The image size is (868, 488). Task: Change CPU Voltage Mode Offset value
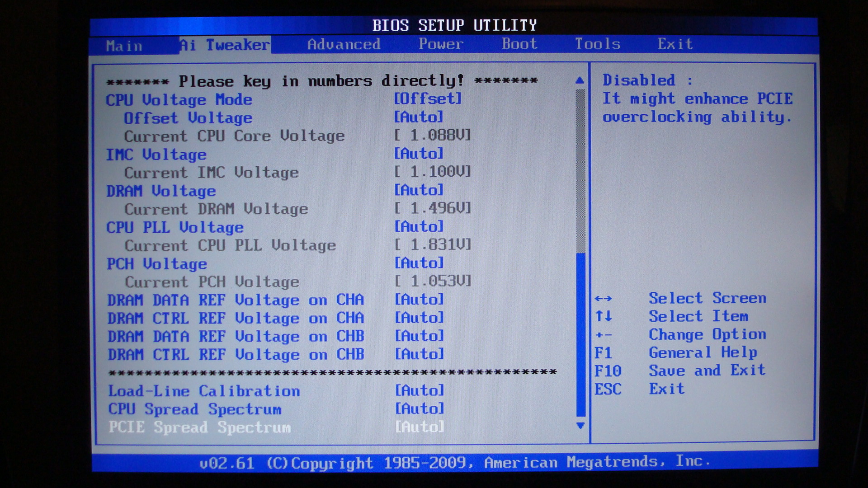pos(427,99)
